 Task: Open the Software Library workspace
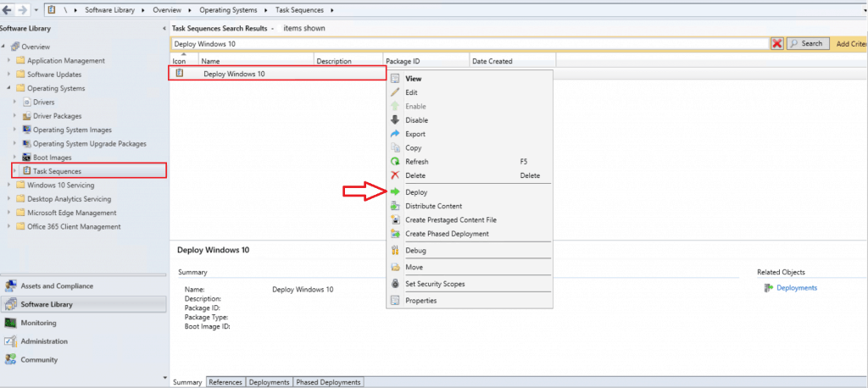click(x=84, y=304)
